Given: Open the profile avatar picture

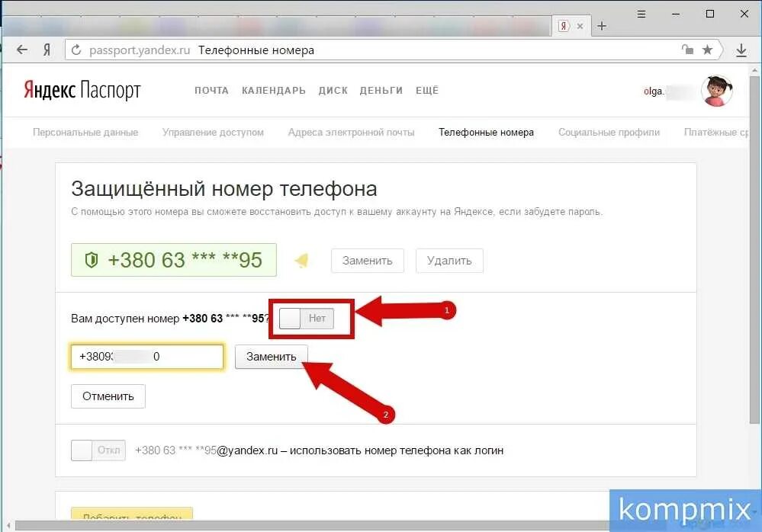Looking at the screenshot, I should 715,90.
